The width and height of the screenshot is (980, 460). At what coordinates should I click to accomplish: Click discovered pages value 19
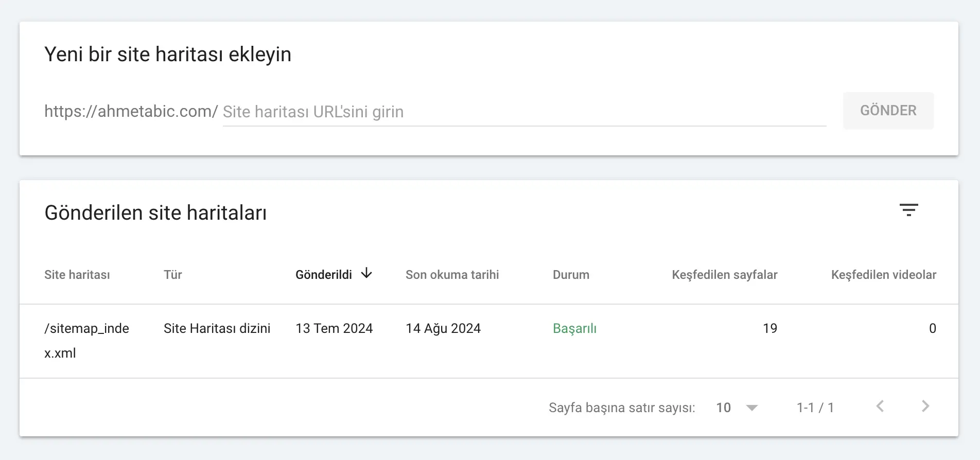click(x=770, y=328)
